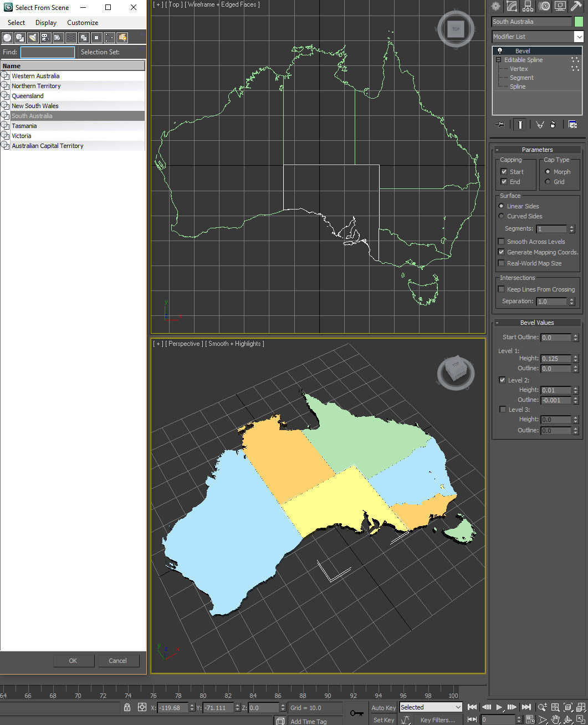Select Morph cap type radio

tap(548, 172)
